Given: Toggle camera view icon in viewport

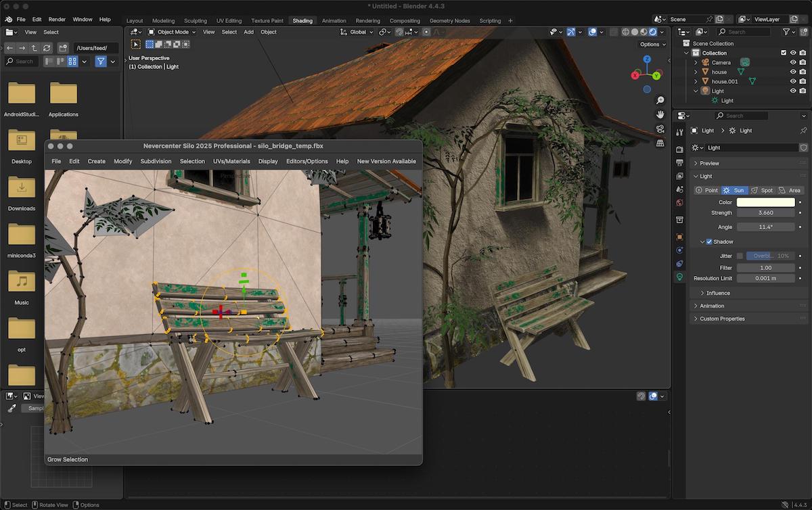Looking at the screenshot, I should [660, 129].
